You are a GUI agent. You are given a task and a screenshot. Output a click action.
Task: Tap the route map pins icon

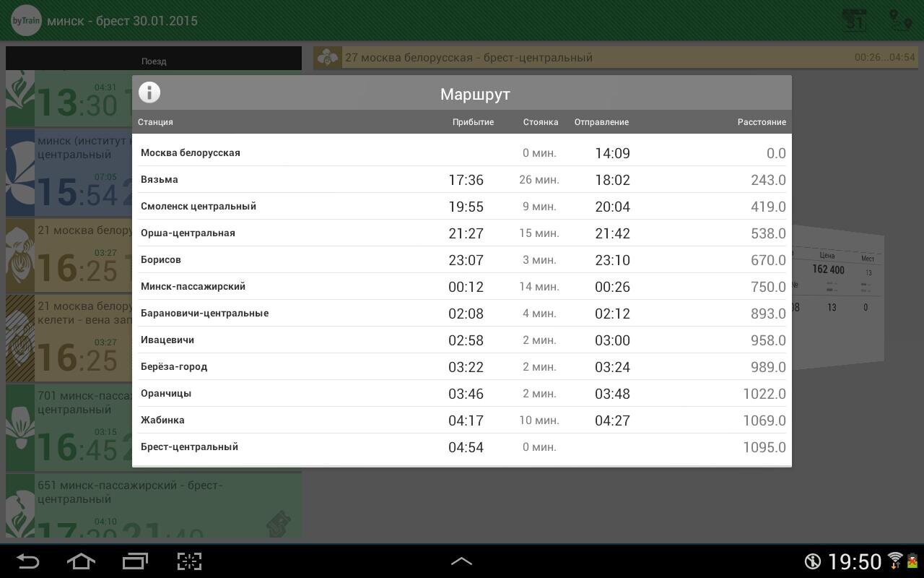tap(899, 20)
